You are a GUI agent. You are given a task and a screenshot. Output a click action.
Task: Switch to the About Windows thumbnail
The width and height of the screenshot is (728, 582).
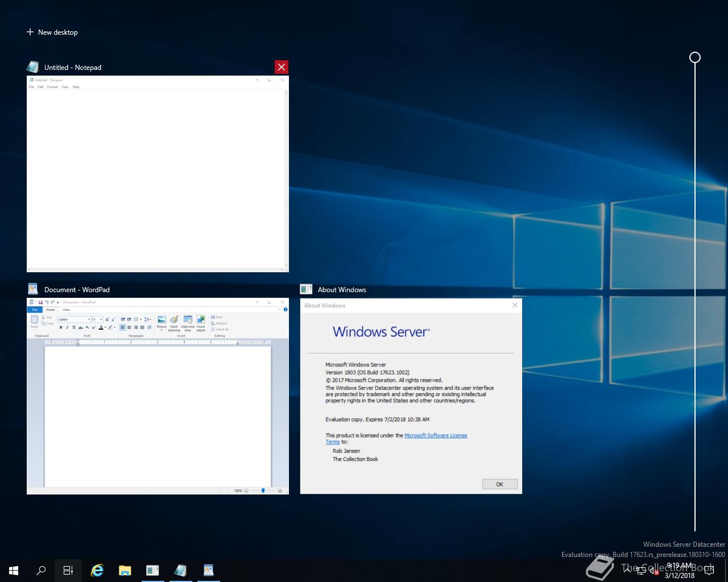tap(411, 396)
